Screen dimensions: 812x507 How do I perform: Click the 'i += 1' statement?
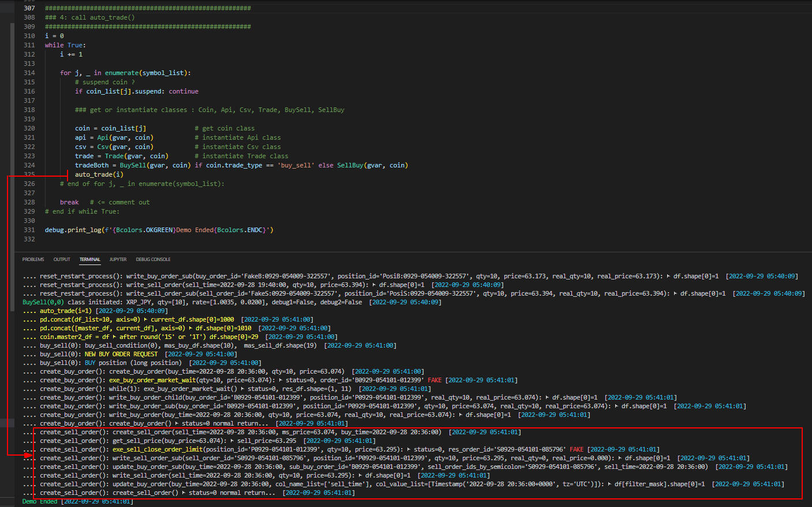71,54
